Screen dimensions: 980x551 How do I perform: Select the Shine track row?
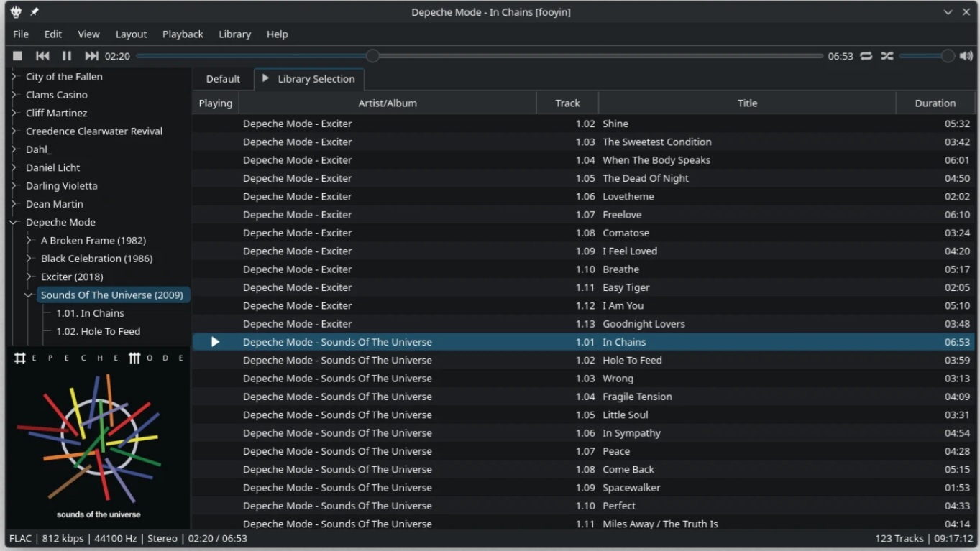pos(583,124)
